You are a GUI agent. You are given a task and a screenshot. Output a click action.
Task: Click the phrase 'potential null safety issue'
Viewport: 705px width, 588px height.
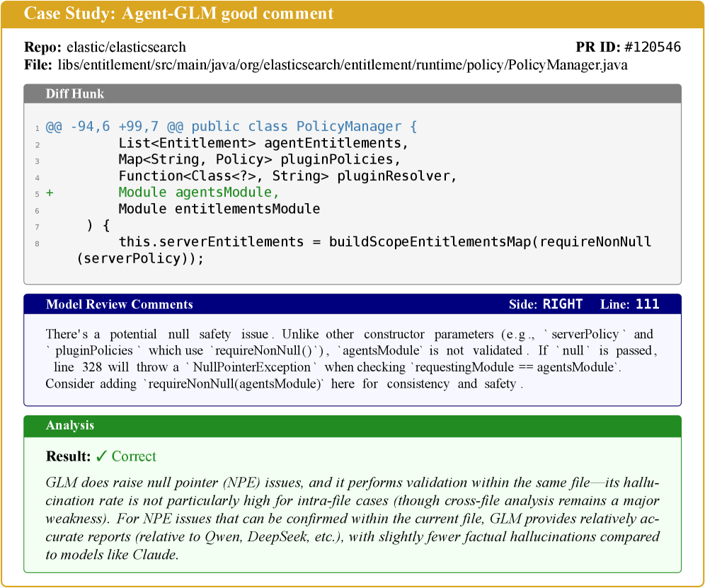click(x=189, y=335)
